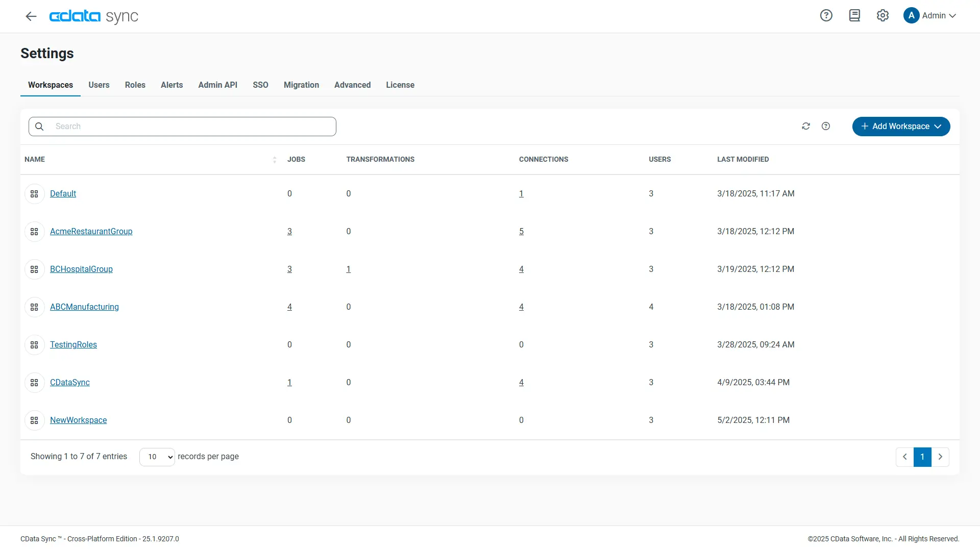This screenshot has width=980, height=551.
Task: Click the table help icon beside refresh
Action: (x=826, y=126)
